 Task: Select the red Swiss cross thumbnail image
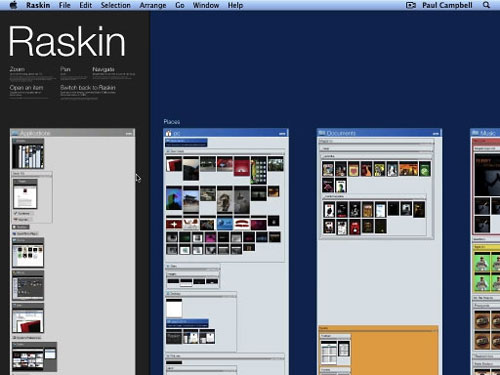(174, 224)
